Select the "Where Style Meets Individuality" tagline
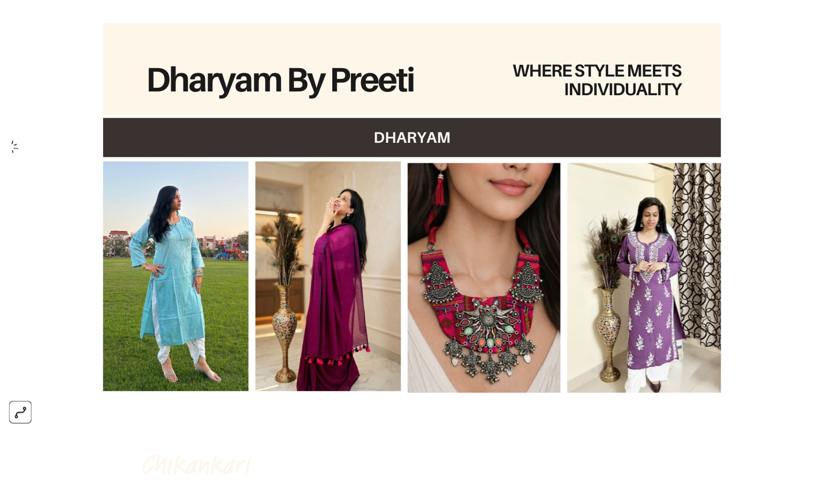The width and height of the screenshot is (813, 504). pyautogui.click(x=597, y=80)
